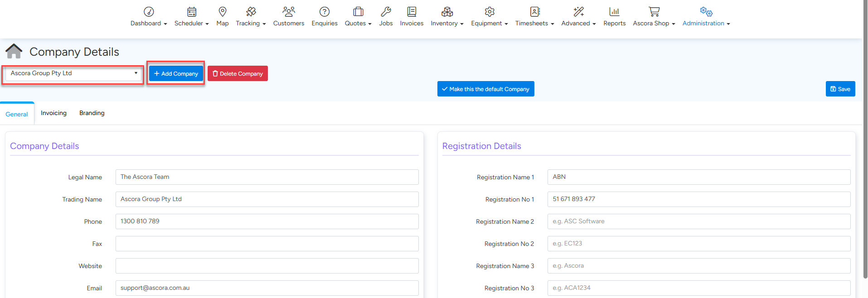Screen dimensions: 868x298
Task: Switch to the Branding tab
Action: point(92,113)
